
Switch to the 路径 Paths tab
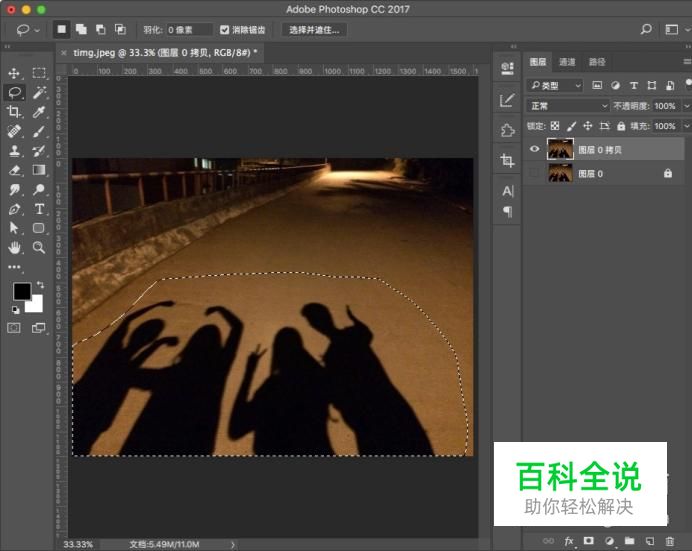point(597,62)
